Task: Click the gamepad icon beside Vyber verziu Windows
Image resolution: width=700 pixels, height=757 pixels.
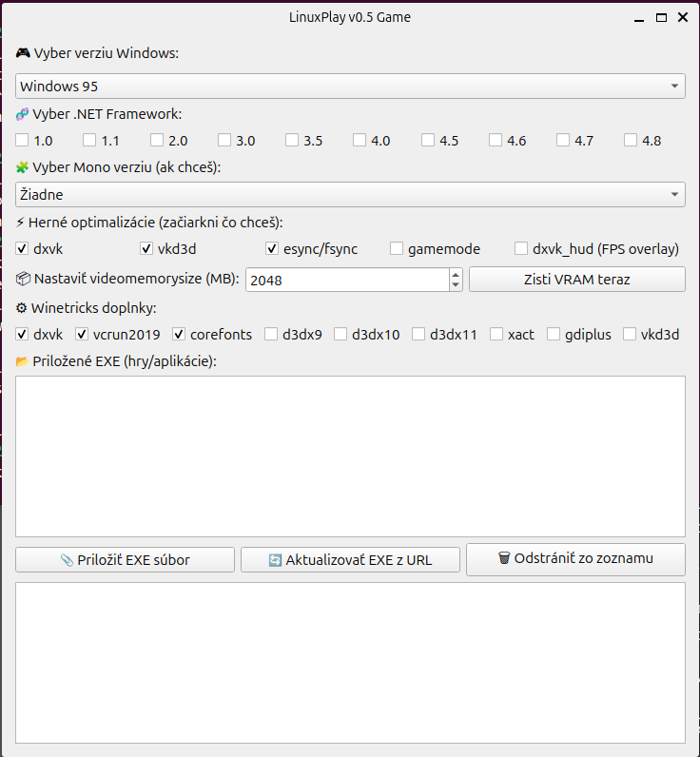Action: 23,52
